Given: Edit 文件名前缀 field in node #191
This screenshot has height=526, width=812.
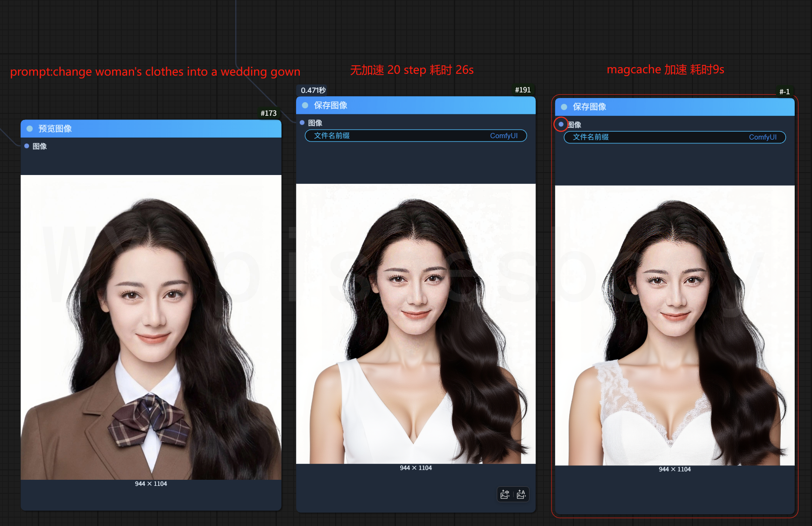Looking at the screenshot, I should (x=416, y=136).
